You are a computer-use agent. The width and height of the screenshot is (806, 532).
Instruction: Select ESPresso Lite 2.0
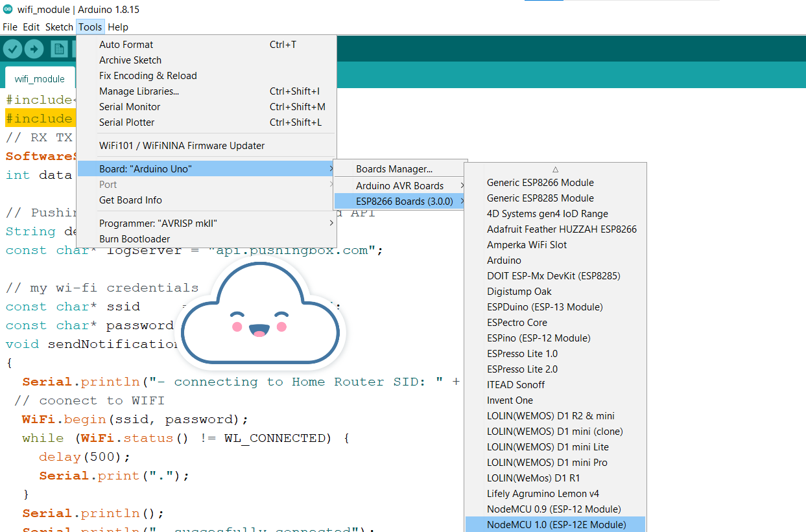(556, 369)
